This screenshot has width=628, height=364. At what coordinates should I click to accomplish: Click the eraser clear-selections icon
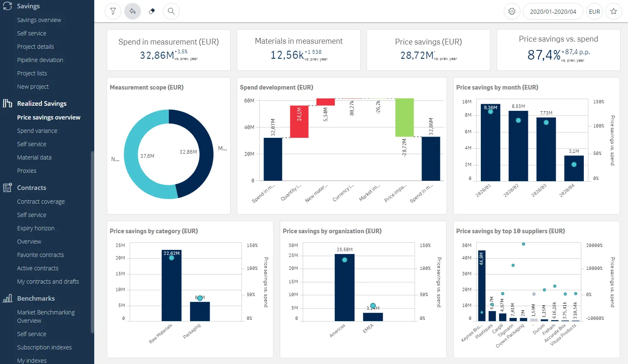pos(152,11)
